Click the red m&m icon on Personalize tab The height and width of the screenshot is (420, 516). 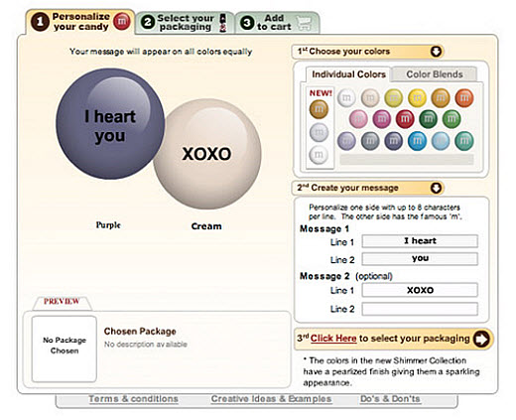(122, 21)
